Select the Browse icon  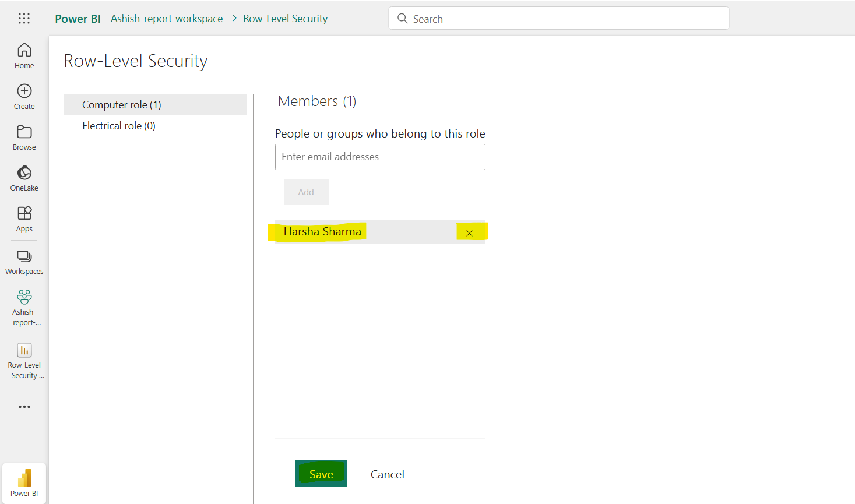24,137
